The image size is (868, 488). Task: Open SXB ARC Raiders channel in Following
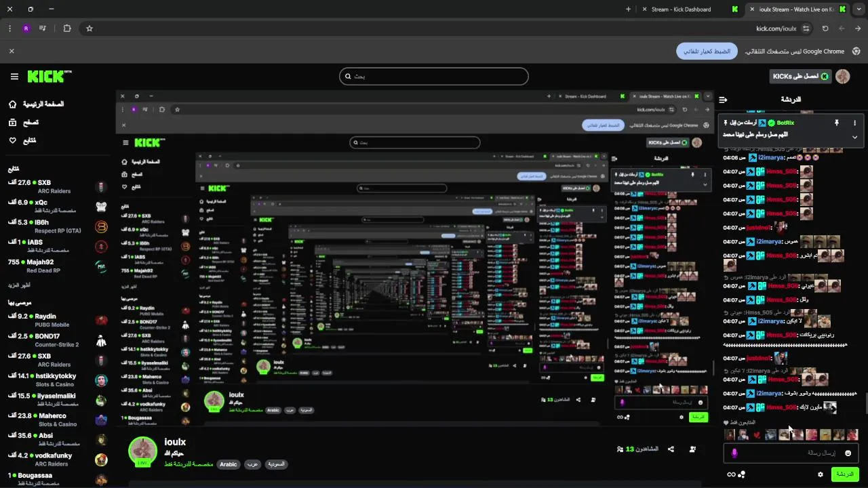[58, 186]
